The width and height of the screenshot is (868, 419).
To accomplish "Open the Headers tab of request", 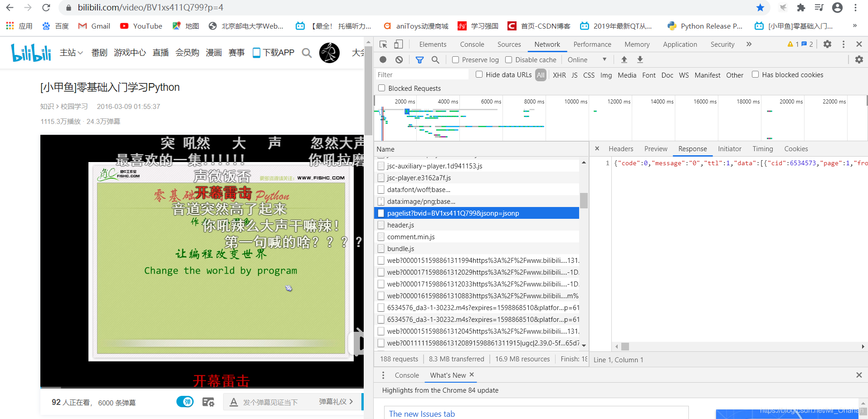I will [621, 148].
